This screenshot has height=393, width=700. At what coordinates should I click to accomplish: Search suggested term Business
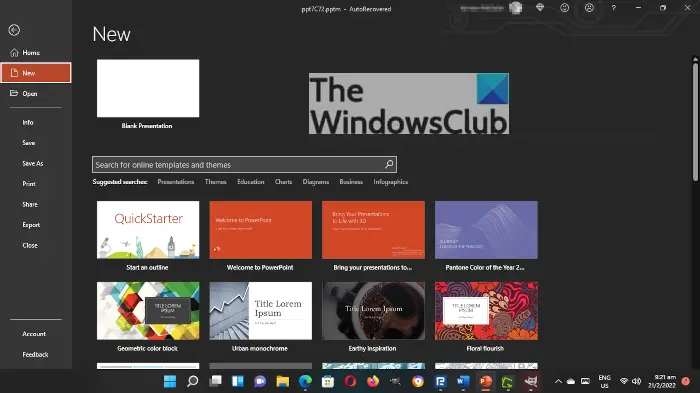tap(351, 182)
